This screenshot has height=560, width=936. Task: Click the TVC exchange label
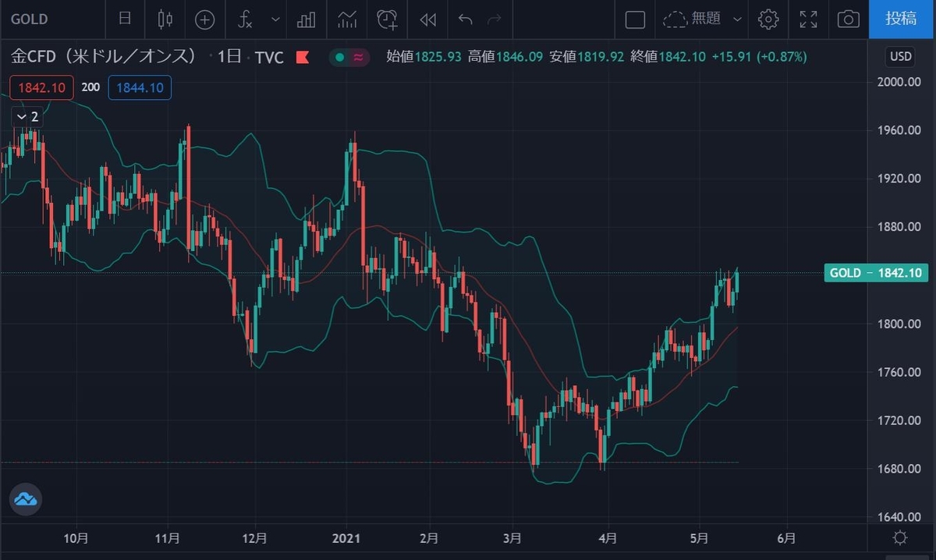269,57
